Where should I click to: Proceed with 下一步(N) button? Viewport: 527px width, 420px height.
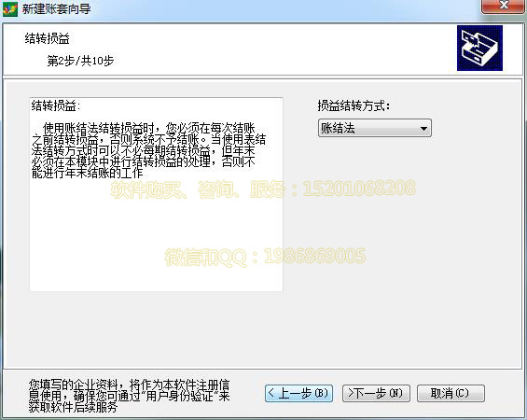click(x=376, y=393)
